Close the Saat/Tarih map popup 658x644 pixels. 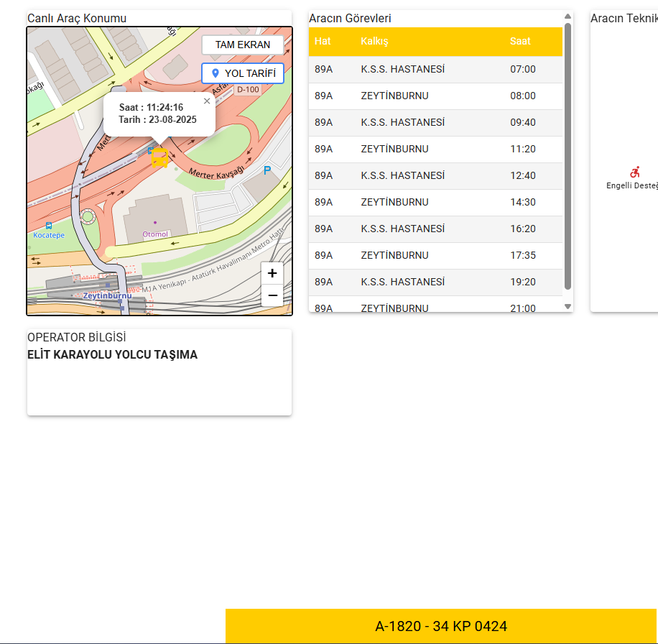207,101
